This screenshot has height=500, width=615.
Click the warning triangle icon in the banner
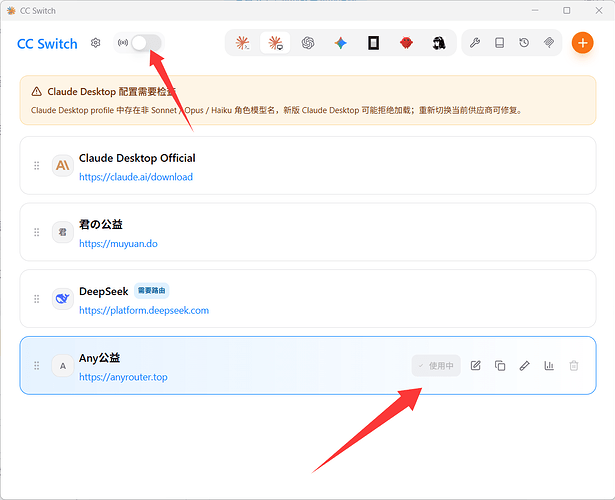click(x=36, y=92)
